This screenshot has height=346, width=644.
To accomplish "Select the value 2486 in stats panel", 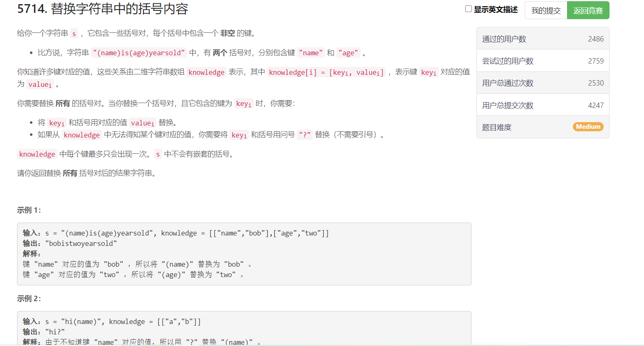I will click(596, 39).
